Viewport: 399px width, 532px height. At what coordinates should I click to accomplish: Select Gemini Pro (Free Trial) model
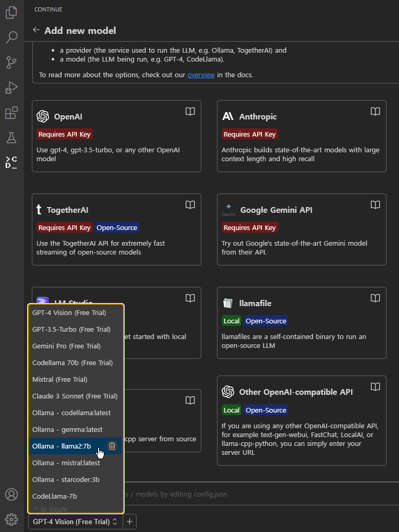(x=75, y=346)
